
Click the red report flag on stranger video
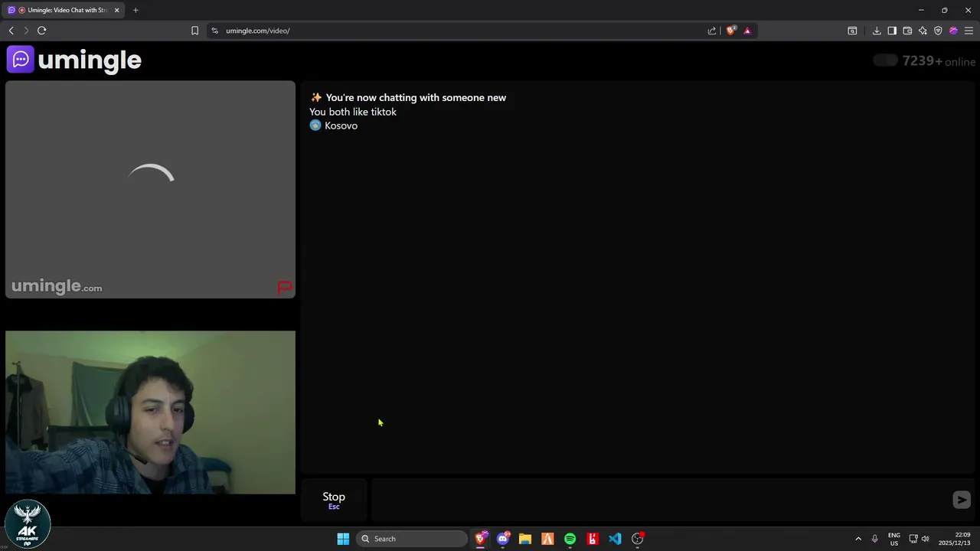tap(285, 288)
